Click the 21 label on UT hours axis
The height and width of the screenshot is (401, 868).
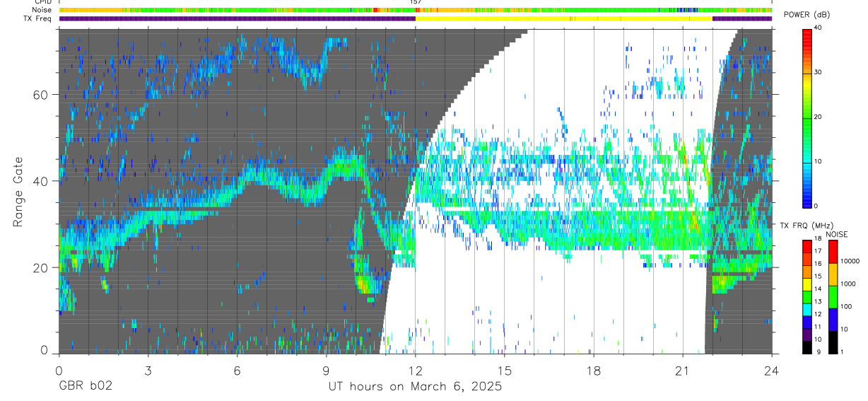click(683, 371)
